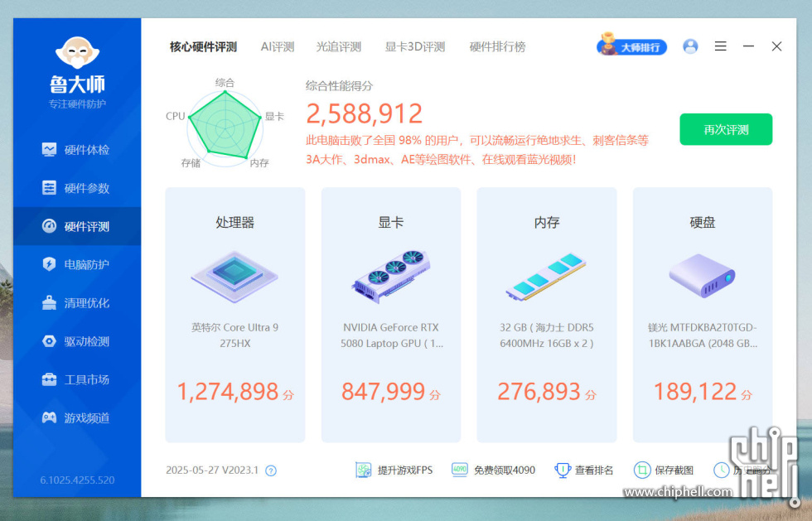
Task: Click the memory stick illustration
Action: coord(546,277)
